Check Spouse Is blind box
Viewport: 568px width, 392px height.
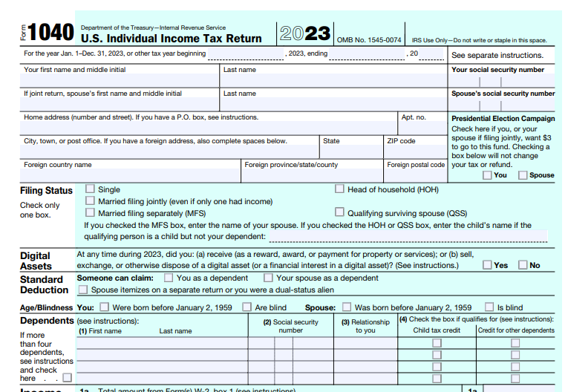(x=489, y=307)
